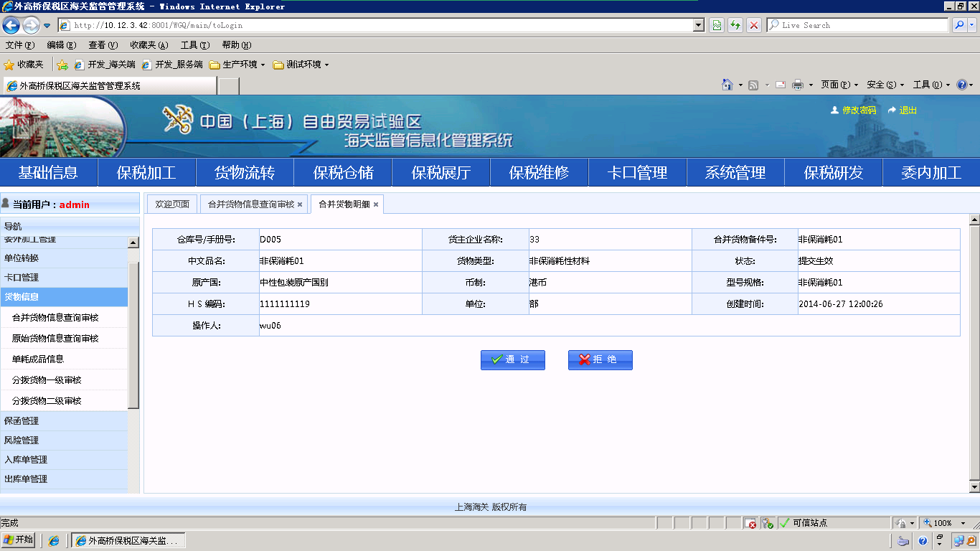Open the zoom level 100% dropdown
Viewport: 980px width, 551px height.
tap(958, 523)
